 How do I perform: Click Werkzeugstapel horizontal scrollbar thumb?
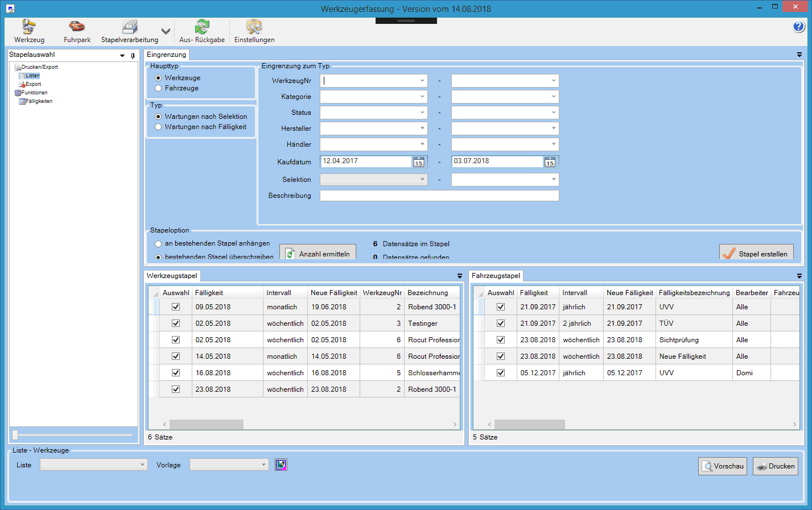point(207,424)
